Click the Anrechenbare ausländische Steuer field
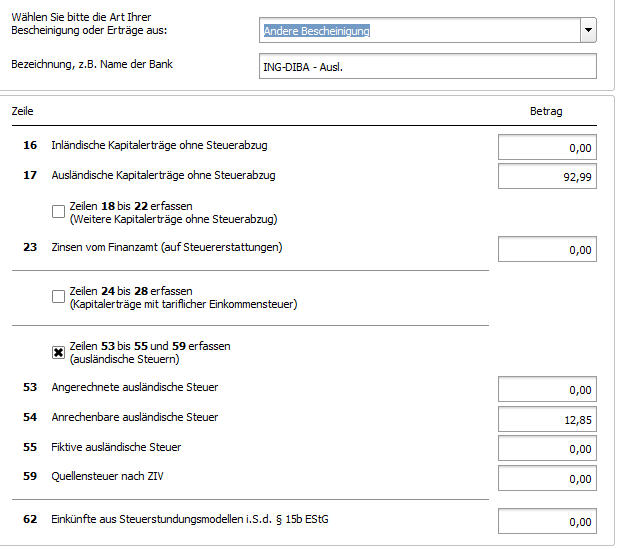 coord(547,419)
